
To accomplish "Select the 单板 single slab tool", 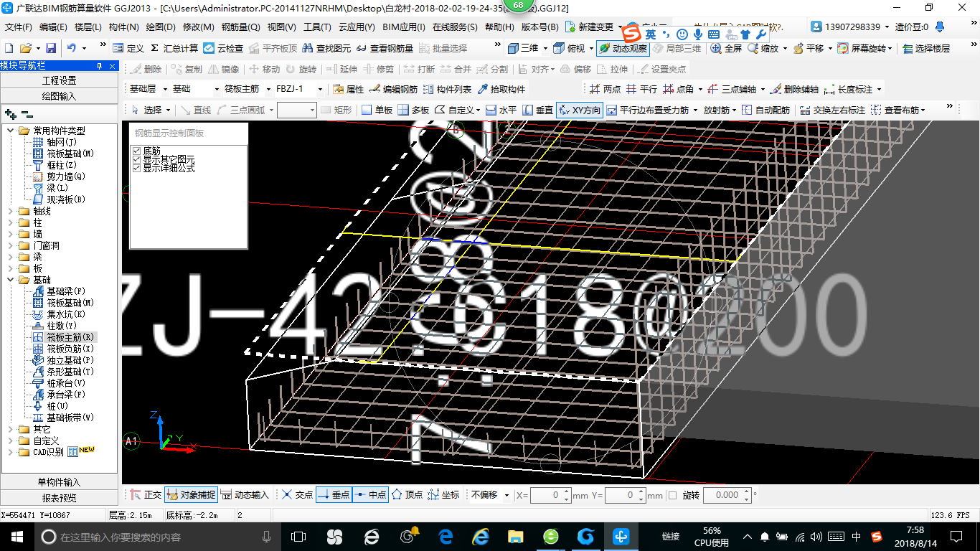I will [x=377, y=110].
